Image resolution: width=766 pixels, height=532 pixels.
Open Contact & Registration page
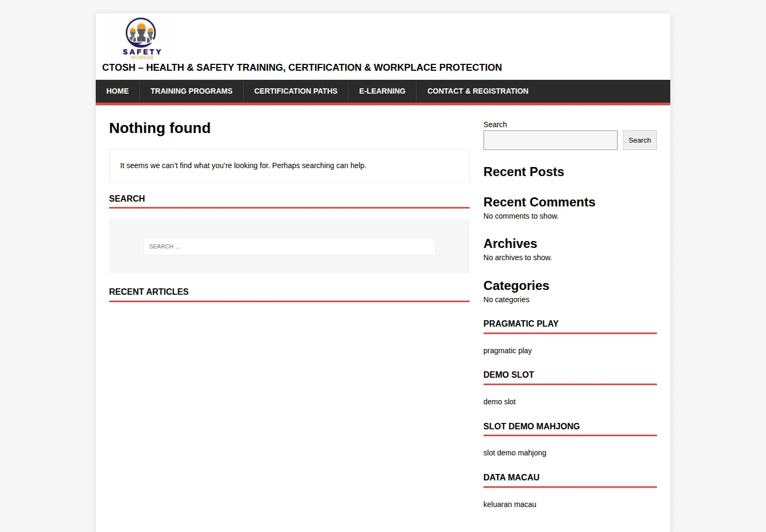click(x=478, y=91)
